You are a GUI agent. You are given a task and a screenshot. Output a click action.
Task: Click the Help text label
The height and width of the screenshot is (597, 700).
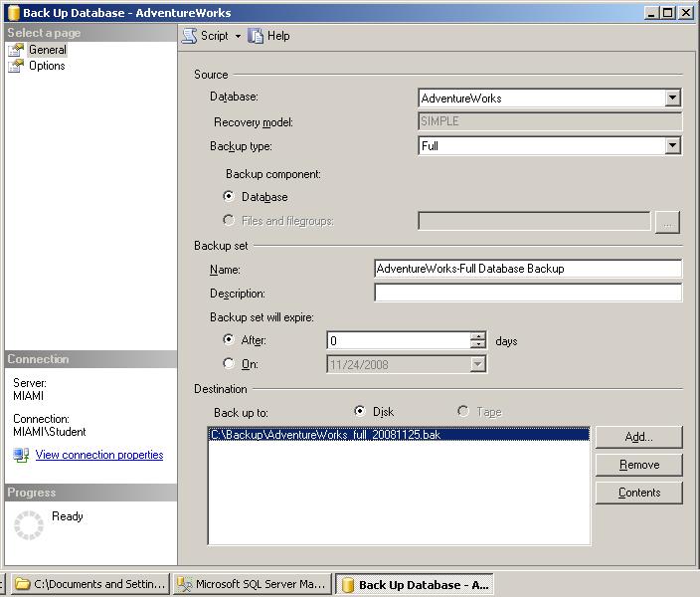point(278,36)
